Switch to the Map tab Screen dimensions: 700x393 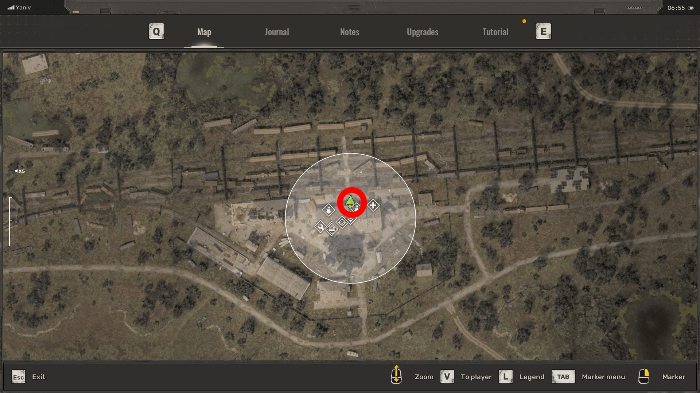[204, 32]
